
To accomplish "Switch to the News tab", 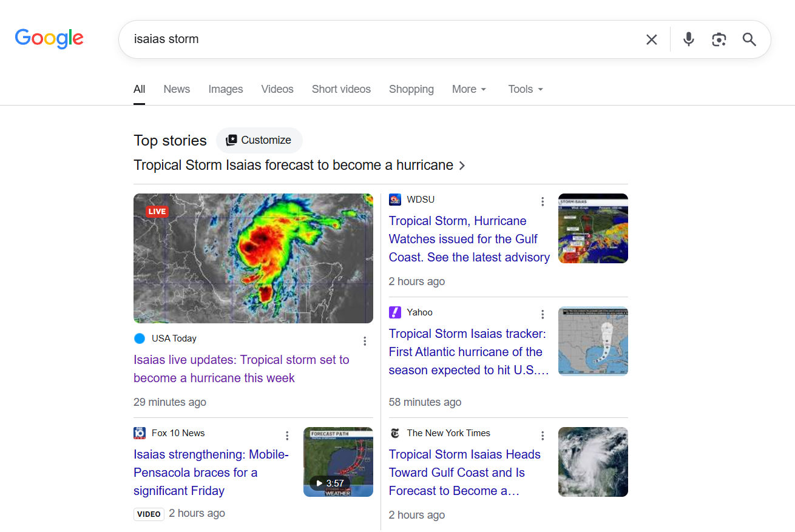I will [x=177, y=89].
